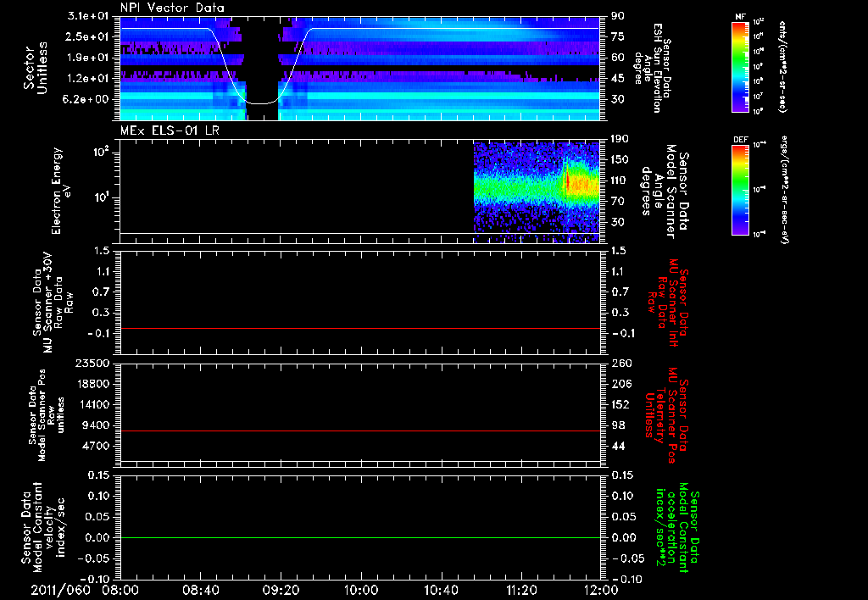
Task: Click the 2011/060 date label
Action: coord(58,588)
